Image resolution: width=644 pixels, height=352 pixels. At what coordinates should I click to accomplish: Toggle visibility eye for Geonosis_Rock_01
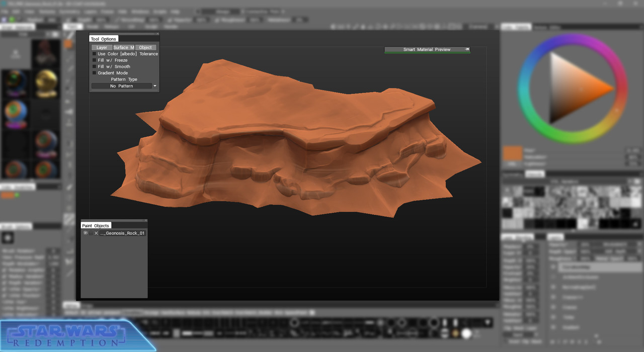click(86, 233)
